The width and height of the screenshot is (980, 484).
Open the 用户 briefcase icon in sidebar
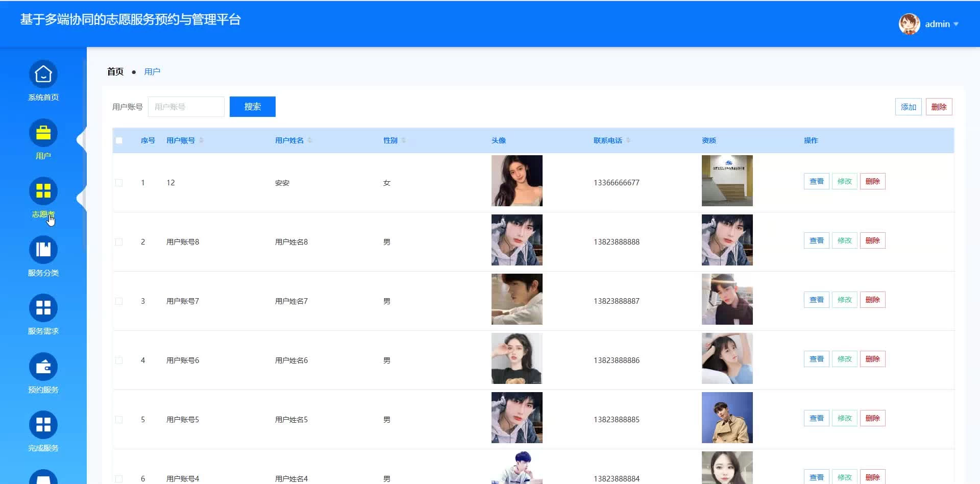coord(43,133)
